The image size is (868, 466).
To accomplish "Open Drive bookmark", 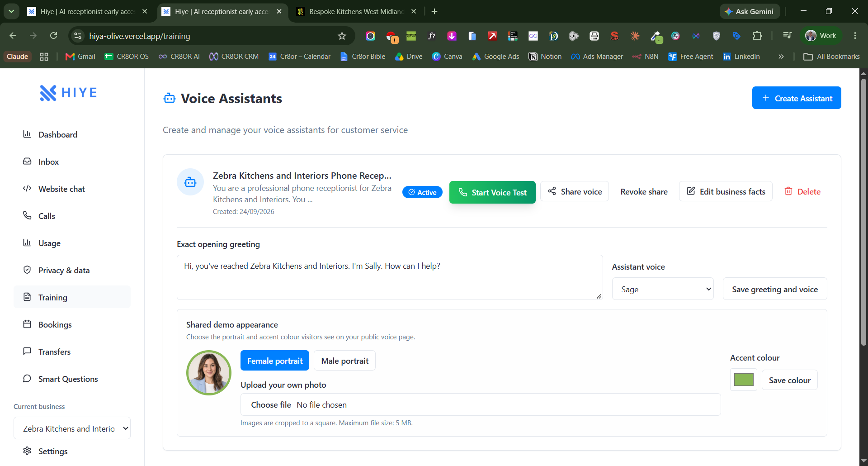I will pyautogui.click(x=409, y=57).
